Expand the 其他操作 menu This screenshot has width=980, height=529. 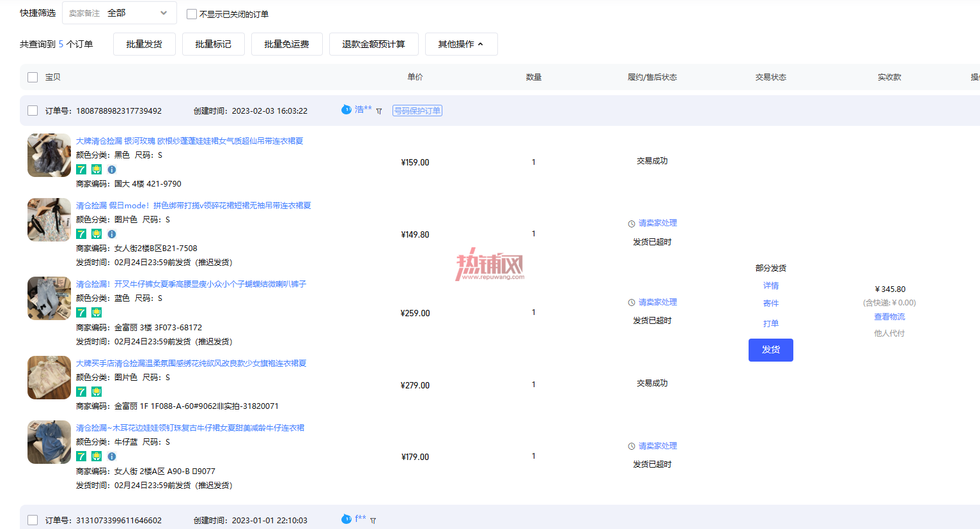coord(461,44)
